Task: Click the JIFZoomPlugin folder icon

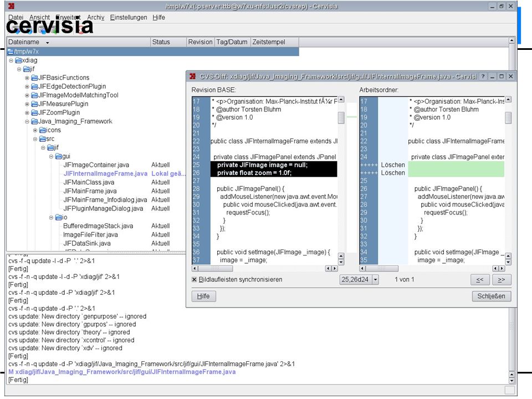Action: point(34,112)
